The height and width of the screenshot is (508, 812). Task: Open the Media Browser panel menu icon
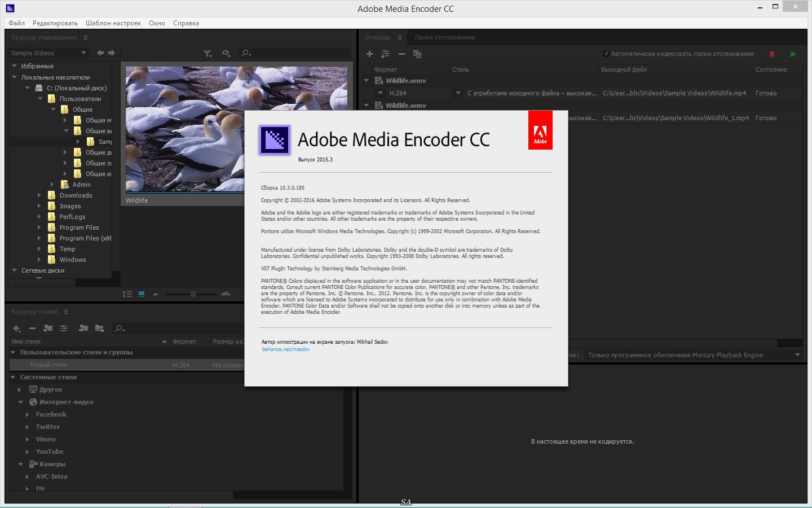[x=86, y=37]
